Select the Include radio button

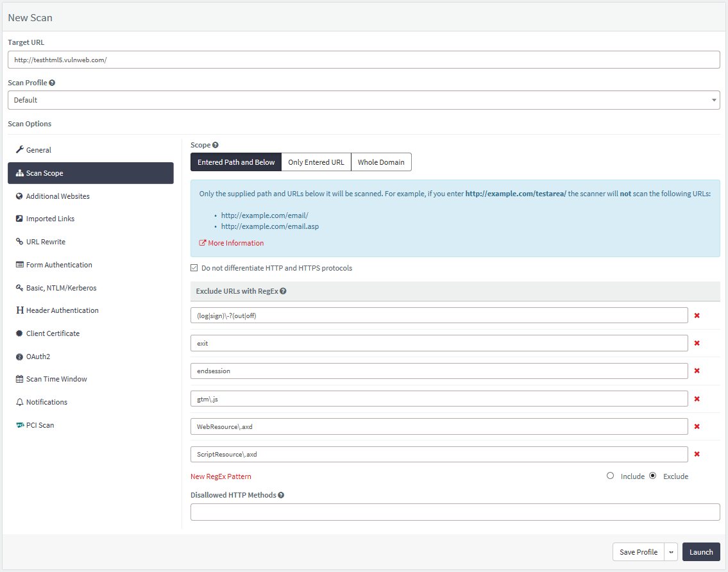[x=610, y=476]
